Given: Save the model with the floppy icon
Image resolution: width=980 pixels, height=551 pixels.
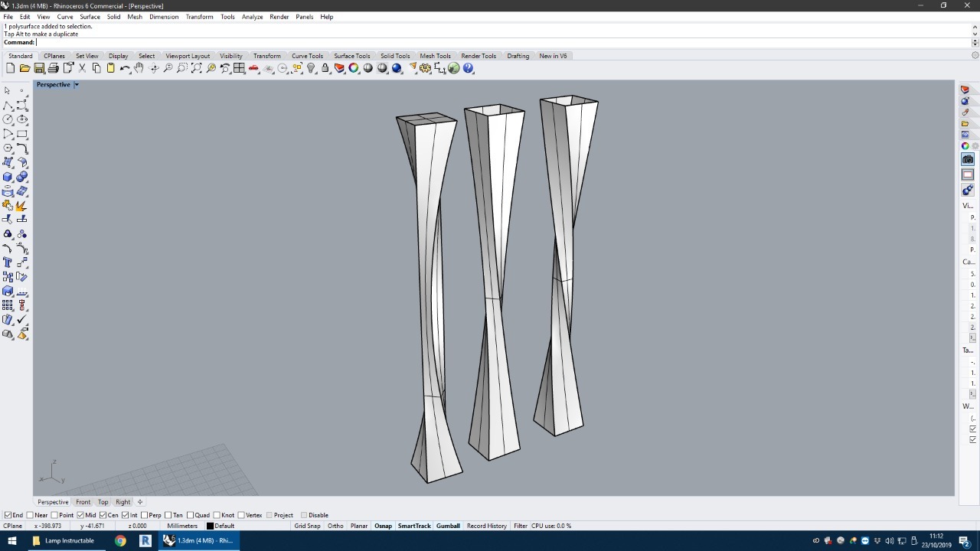Looking at the screenshot, I should tap(39, 68).
